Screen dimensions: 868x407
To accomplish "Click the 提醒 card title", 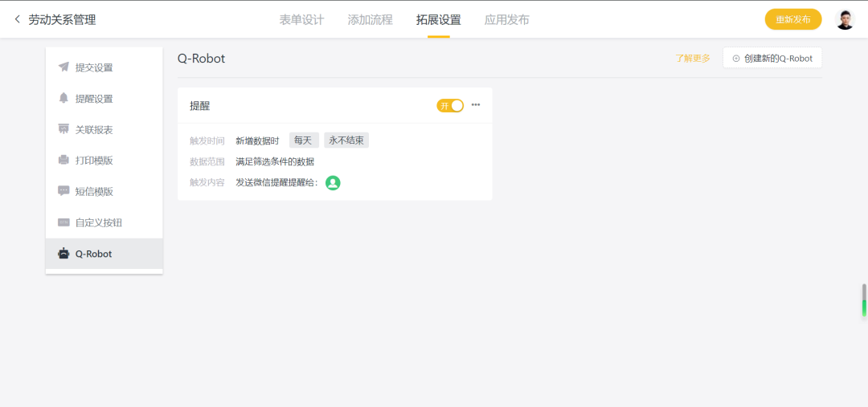I will [200, 106].
